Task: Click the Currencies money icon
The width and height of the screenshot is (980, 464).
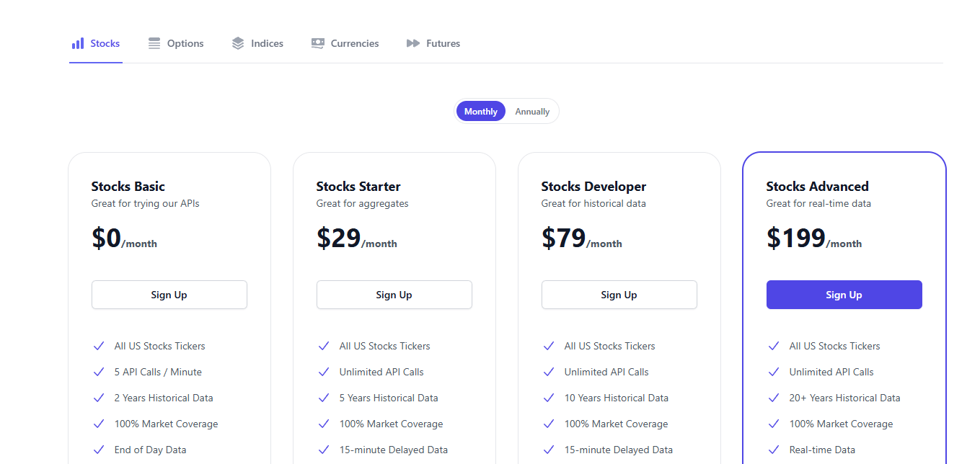Action: tap(317, 43)
